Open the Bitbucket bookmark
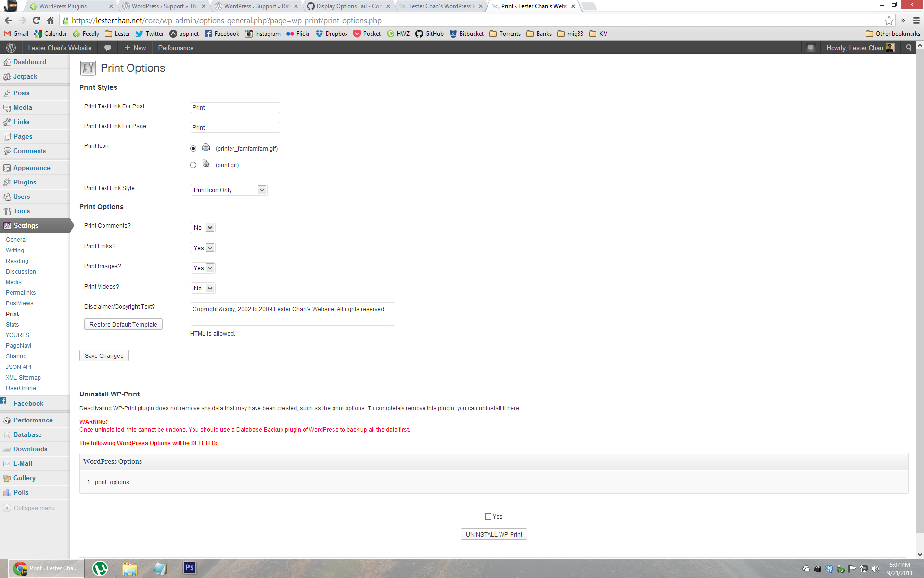Screen dimensions: 924x578 click(466, 34)
